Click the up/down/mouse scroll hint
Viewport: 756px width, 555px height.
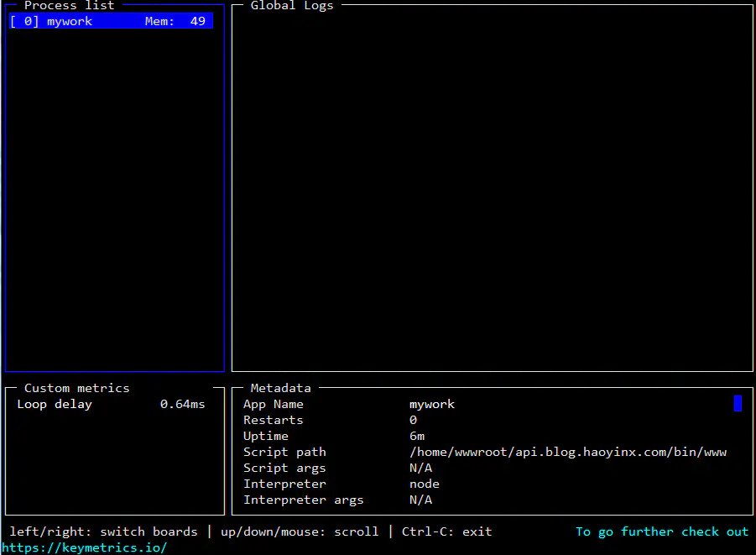tap(300, 531)
